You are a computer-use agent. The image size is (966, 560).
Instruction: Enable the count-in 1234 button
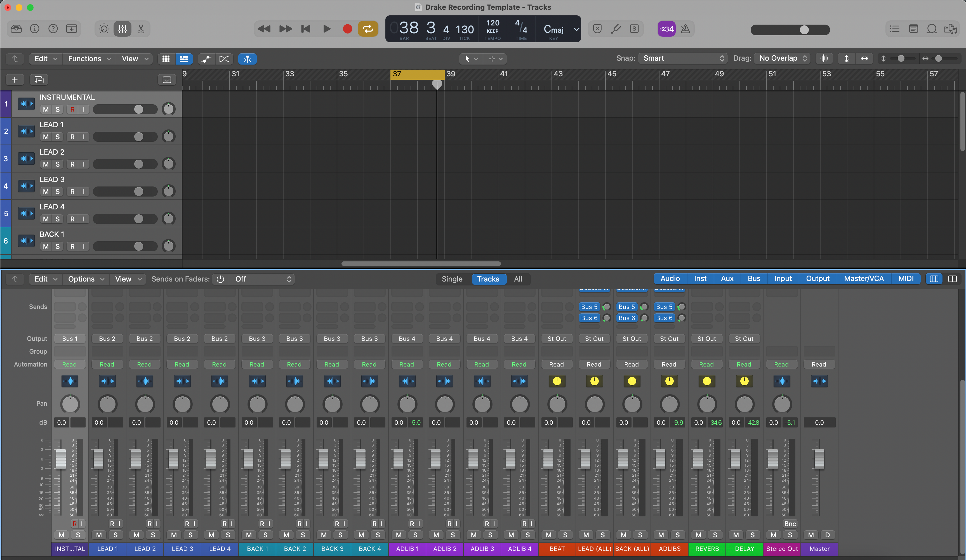click(666, 29)
